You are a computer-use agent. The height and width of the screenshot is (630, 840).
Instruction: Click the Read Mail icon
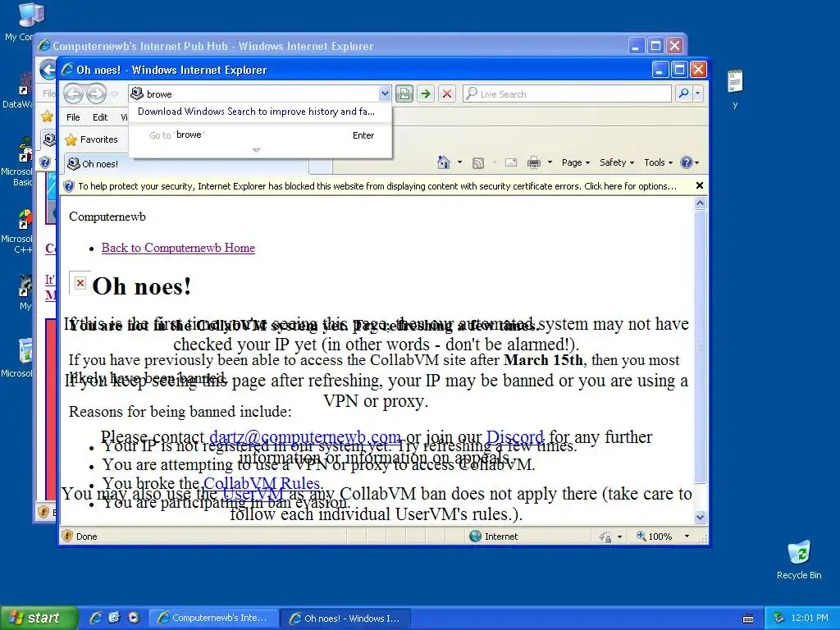click(511, 162)
